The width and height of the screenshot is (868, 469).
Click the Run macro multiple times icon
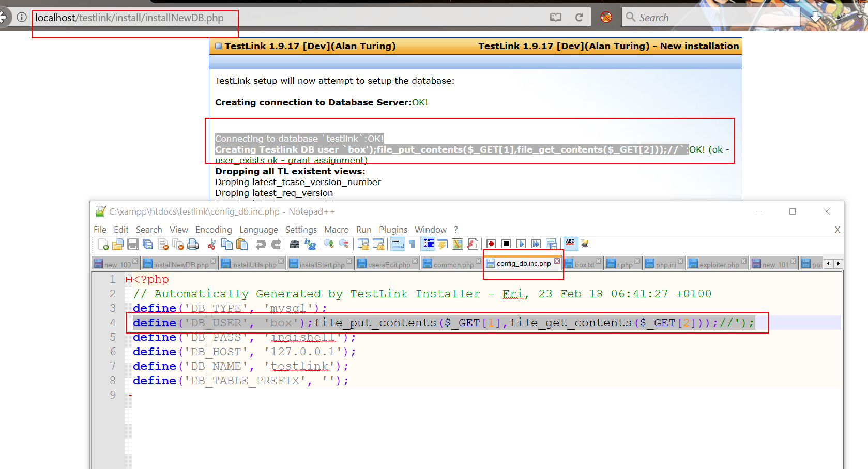pos(536,244)
